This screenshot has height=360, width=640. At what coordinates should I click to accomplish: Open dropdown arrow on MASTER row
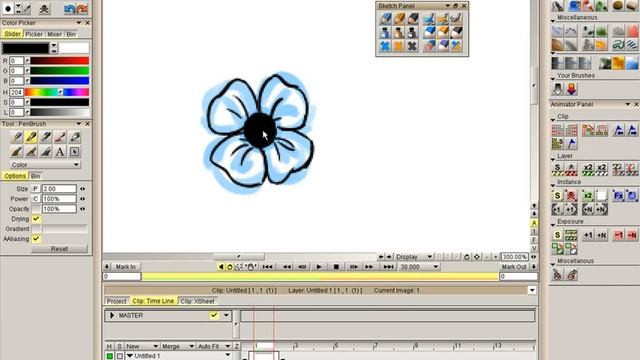click(226, 316)
